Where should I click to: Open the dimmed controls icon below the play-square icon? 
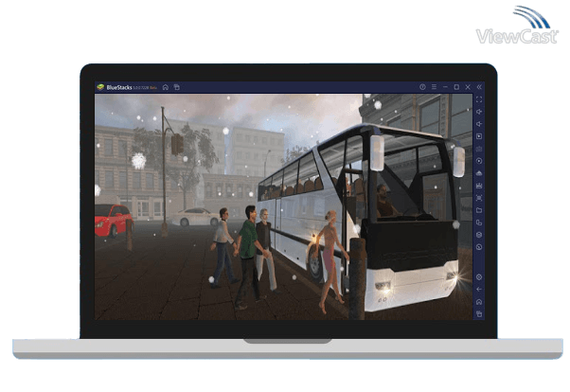(479, 149)
